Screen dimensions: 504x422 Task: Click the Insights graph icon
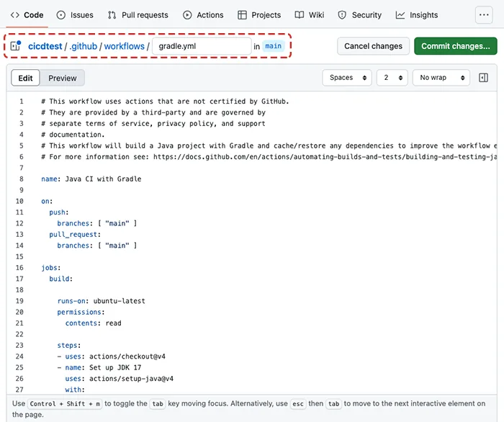pyautogui.click(x=400, y=15)
